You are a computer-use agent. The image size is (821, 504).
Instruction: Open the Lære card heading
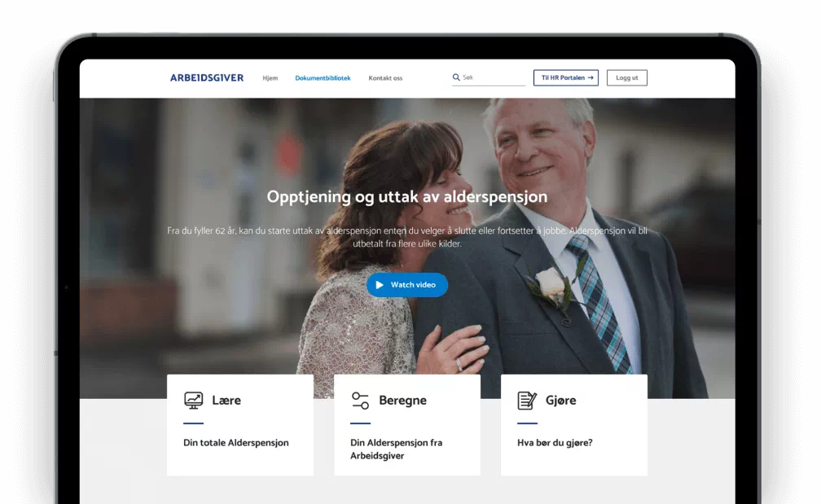click(x=226, y=401)
